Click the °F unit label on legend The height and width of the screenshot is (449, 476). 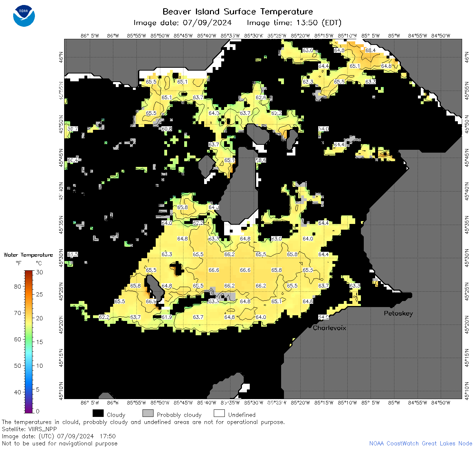click(x=19, y=263)
